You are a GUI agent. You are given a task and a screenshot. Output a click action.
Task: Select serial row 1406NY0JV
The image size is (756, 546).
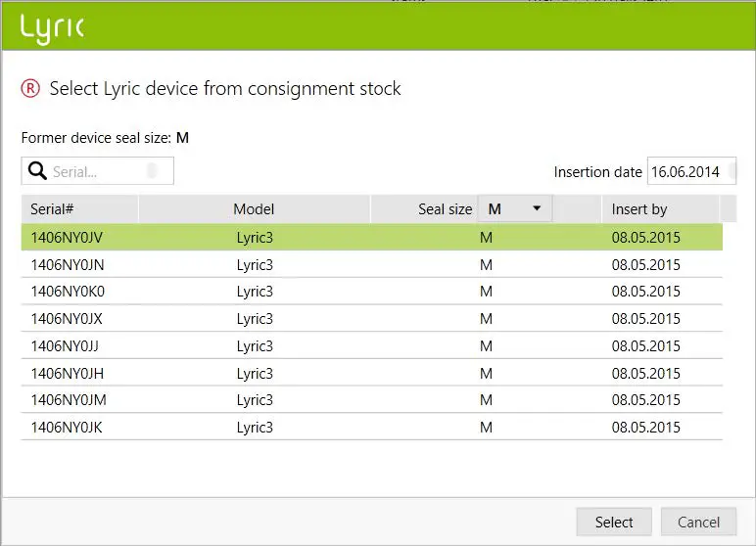click(372, 237)
